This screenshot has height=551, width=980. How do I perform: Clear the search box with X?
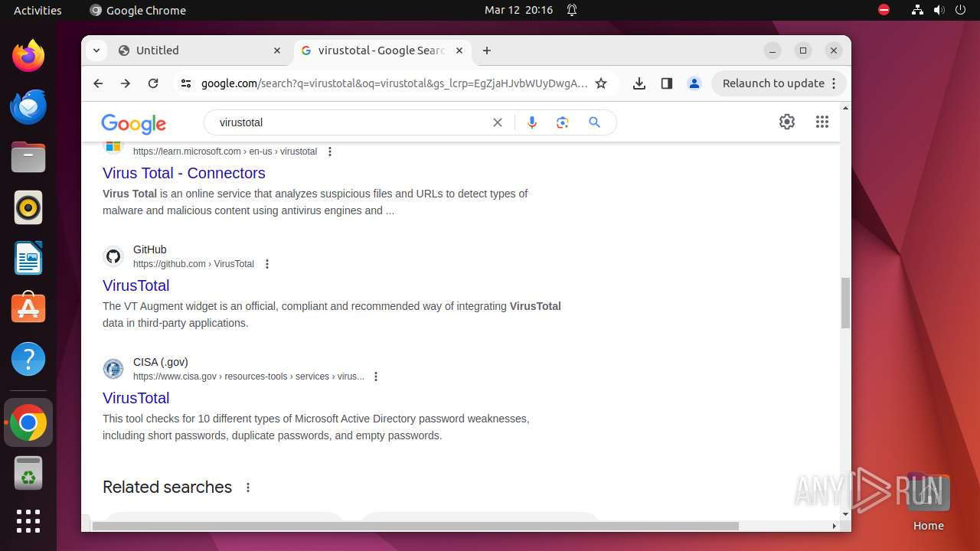click(x=498, y=122)
